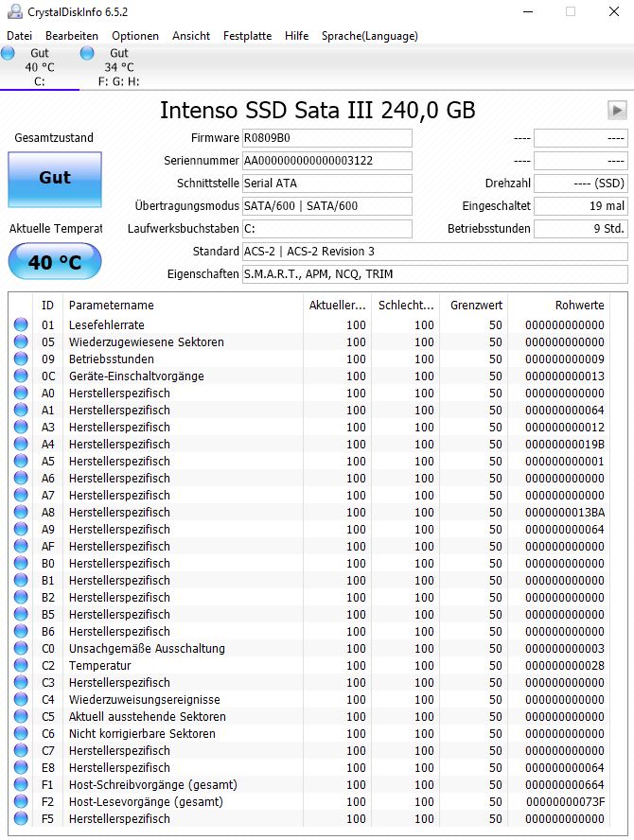Open the Optionen menu

click(x=135, y=36)
